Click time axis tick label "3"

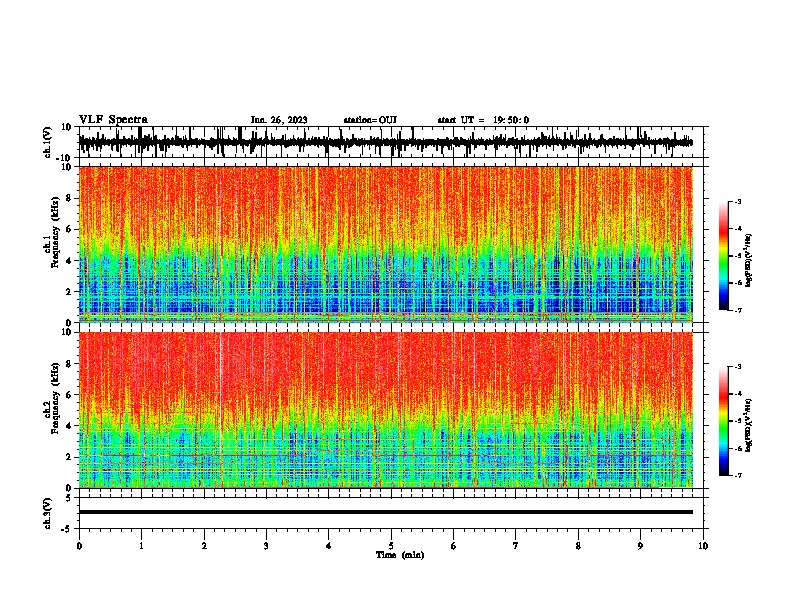(x=266, y=546)
